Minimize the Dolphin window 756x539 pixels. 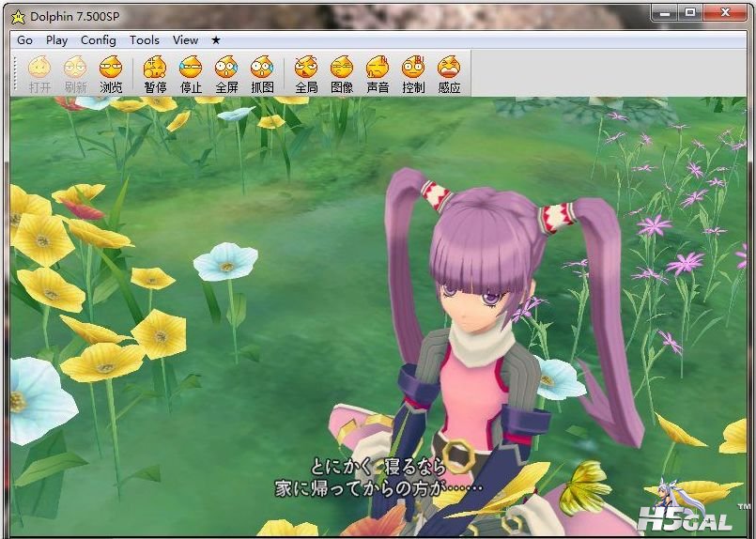pos(665,13)
